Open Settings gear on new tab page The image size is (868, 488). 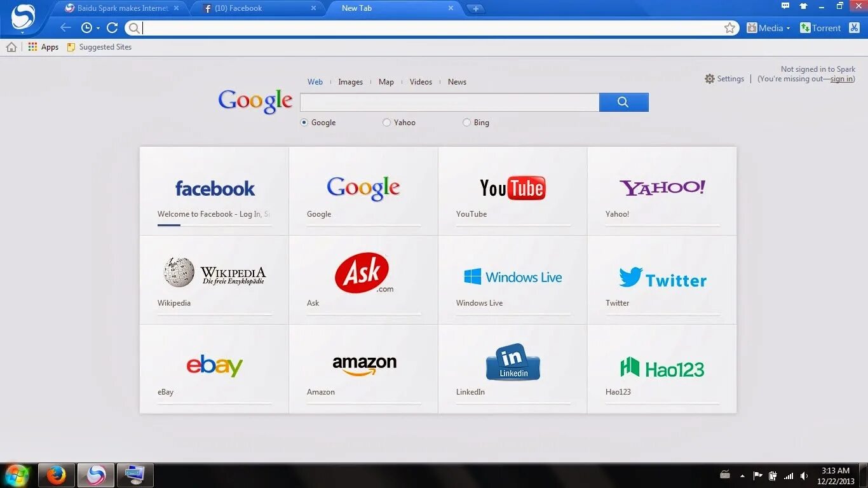[x=724, y=79]
